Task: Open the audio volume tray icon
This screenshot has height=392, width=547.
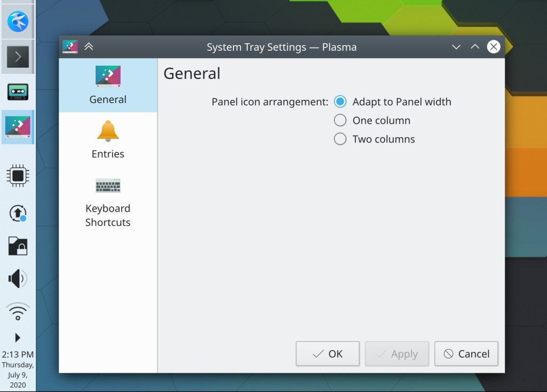Action: pyautogui.click(x=18, y=278)
